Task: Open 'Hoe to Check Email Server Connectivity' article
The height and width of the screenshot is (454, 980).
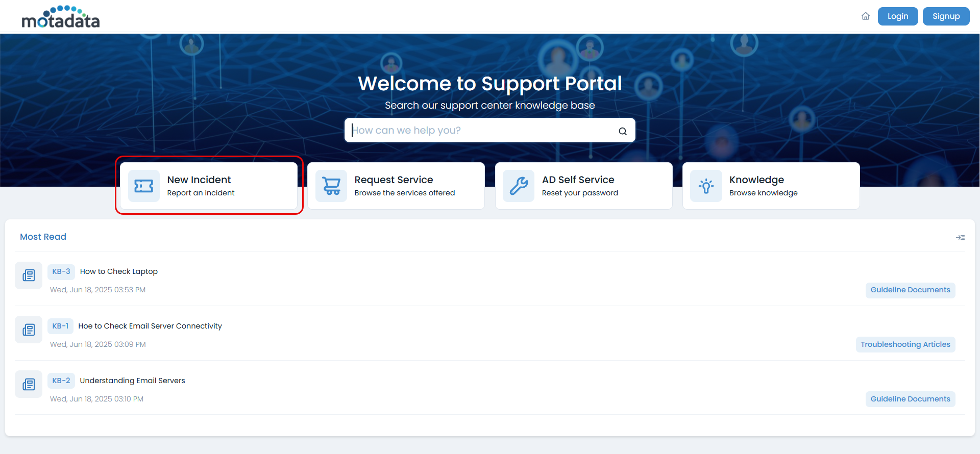Action: tap(150, 326)
